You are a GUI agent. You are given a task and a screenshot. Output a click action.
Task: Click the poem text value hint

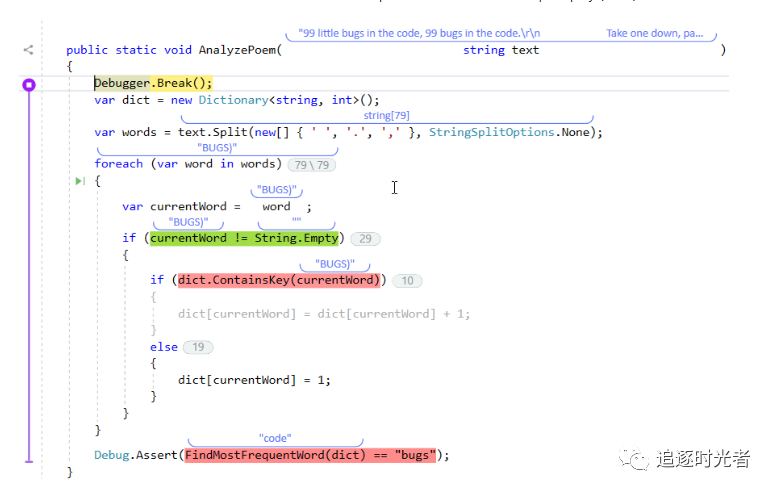[419, 33]
